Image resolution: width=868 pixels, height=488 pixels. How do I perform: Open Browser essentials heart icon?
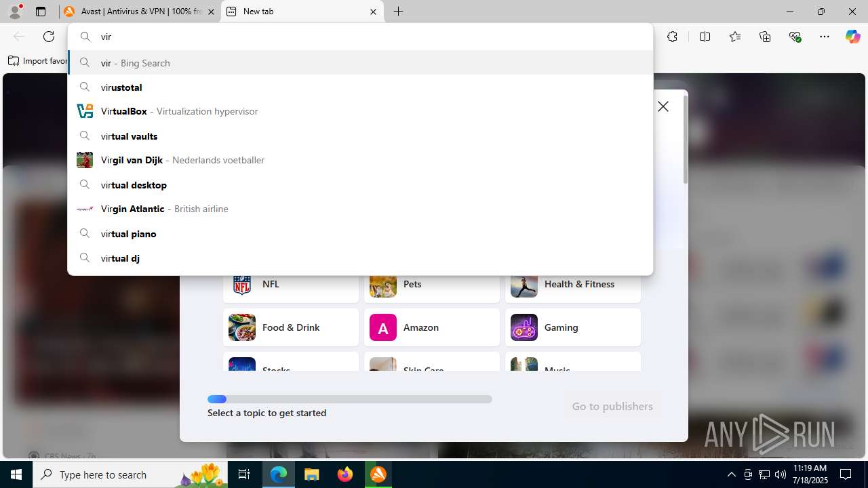[795, 37]
